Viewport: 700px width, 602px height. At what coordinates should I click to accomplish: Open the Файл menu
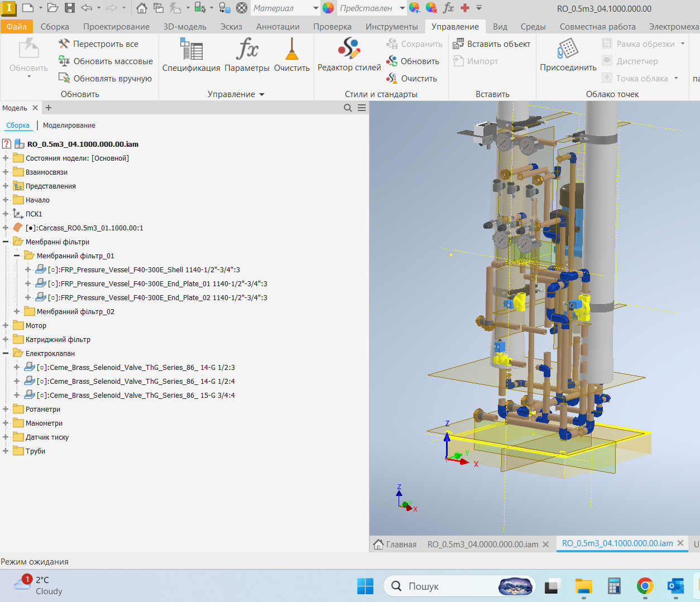coord(17,26)
